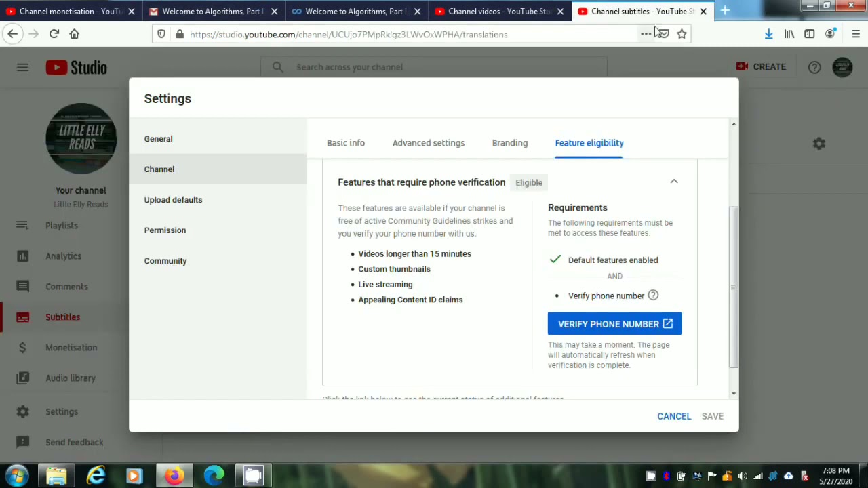Click the Little Elly Reads channel thumbnail
This screenshot has width=868, height=488.
point(81,139)
